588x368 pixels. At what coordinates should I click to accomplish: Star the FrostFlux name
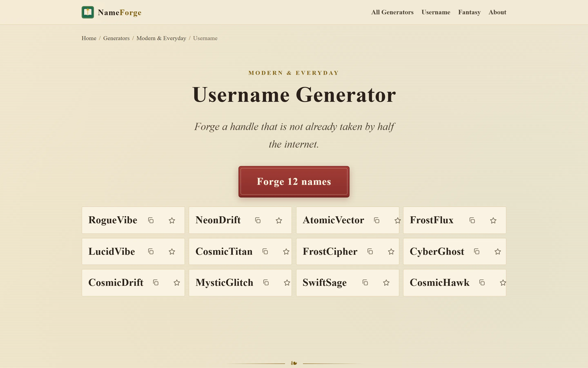pyautogui.click(x=493, y=221)
